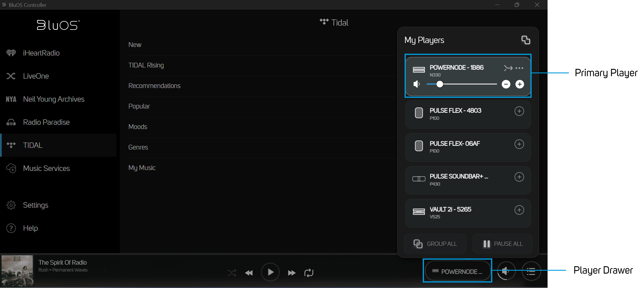Add PULSE SOUNDBAR+ to group

[519, 177]
